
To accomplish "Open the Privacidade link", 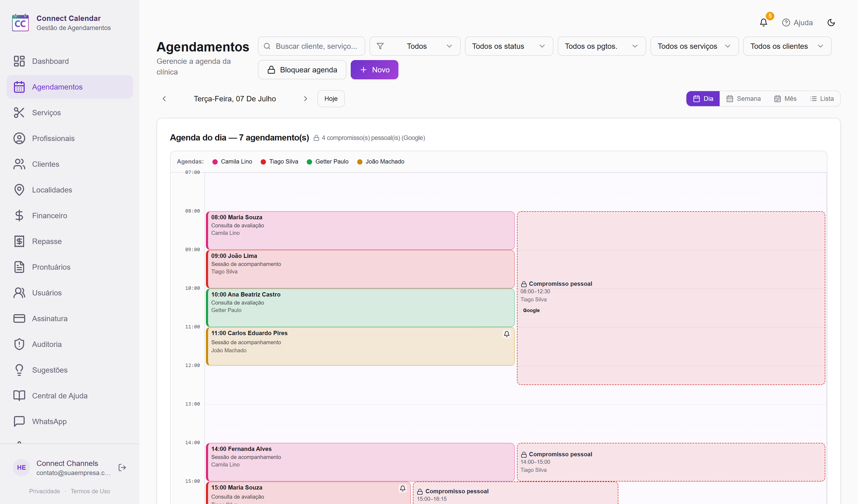I will tap(45, 491).
